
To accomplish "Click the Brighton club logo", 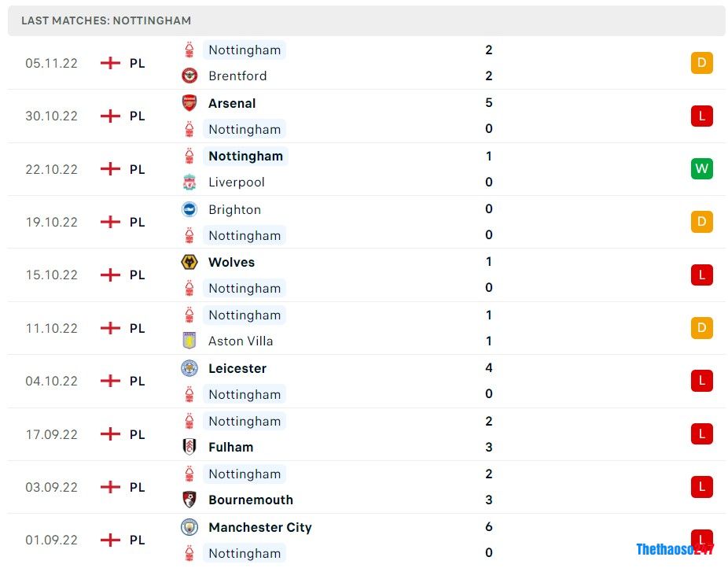I will [x=189, y=209].
